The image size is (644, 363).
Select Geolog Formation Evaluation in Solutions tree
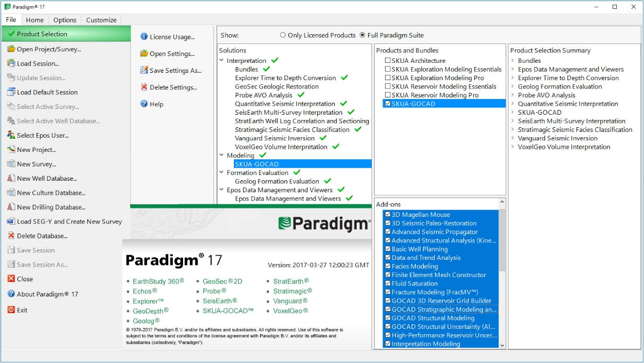[277, 181]
